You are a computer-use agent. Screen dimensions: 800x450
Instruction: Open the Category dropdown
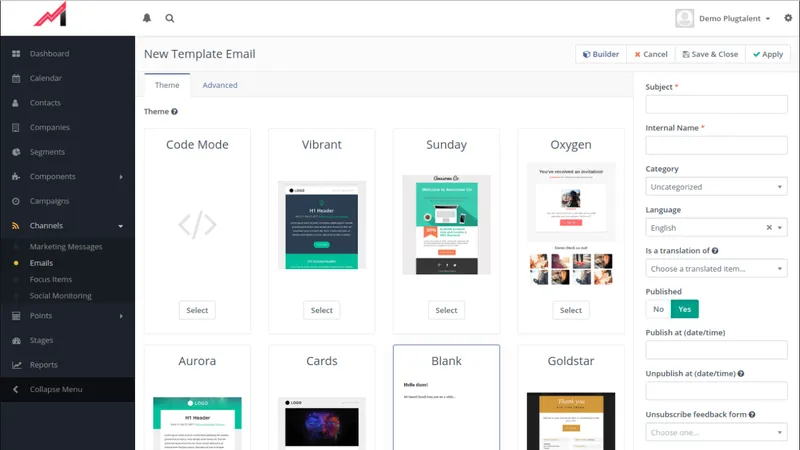pyautogui.click(x=716, y=187)
